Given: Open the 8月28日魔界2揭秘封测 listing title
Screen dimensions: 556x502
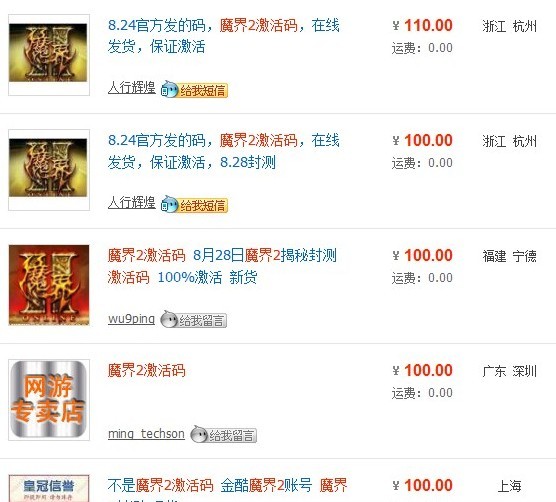Looking at the screenshot, I should coord(222,266).
